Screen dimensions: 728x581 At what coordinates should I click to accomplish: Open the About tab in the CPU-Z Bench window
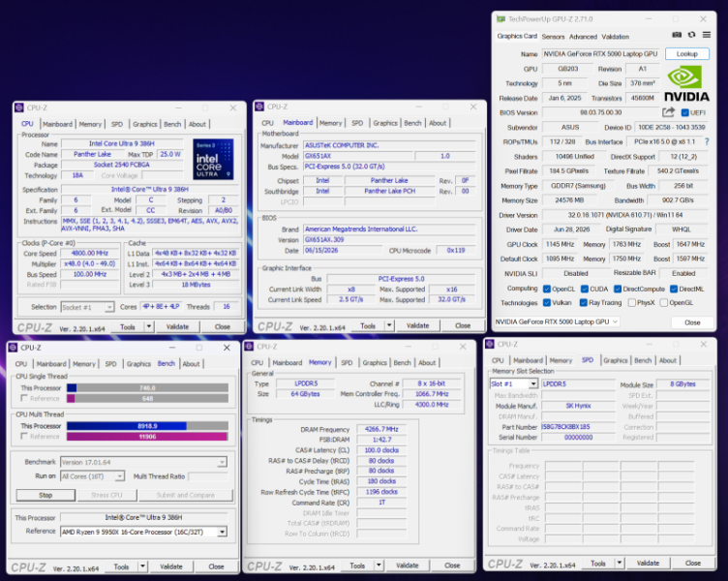pos(191,364)
